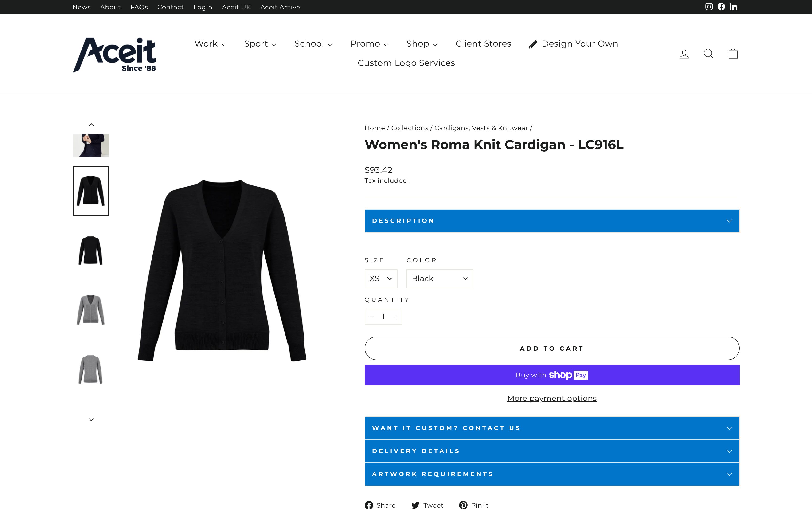Image resolution: width=812 pixels, height=525 pixels.
Task: Open the Size dropdown showing XS
Action: 381,278
